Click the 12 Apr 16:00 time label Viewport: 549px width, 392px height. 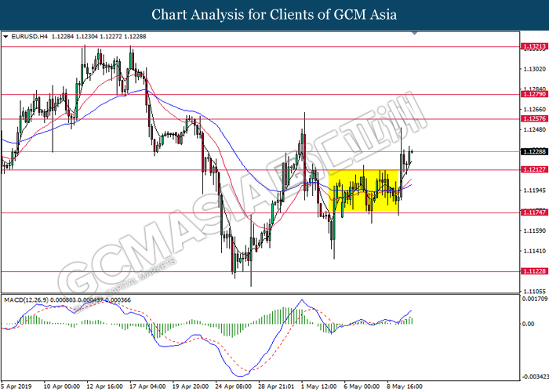(104, 387)
